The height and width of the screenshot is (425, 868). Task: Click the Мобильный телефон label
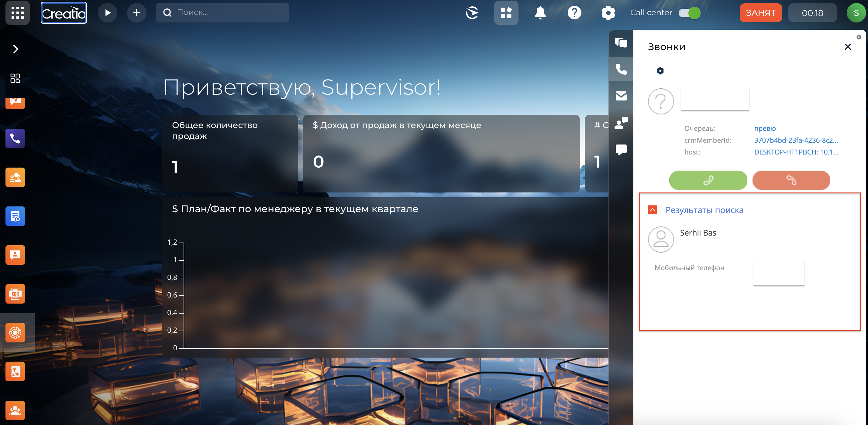click(689, 268)
